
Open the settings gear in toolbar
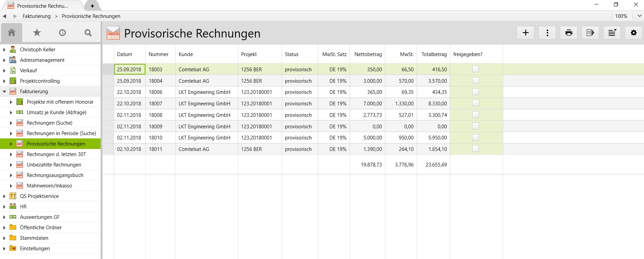click(x=634, y=33)
